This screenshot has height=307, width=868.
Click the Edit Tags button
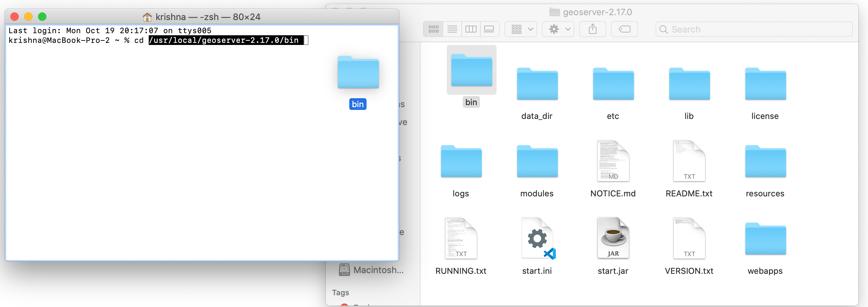click(x=625, y=29)
